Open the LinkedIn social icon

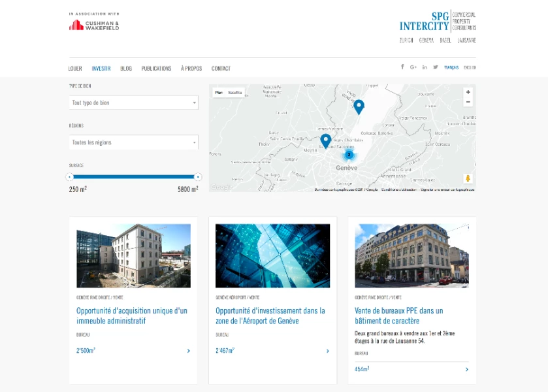[425, 67]
